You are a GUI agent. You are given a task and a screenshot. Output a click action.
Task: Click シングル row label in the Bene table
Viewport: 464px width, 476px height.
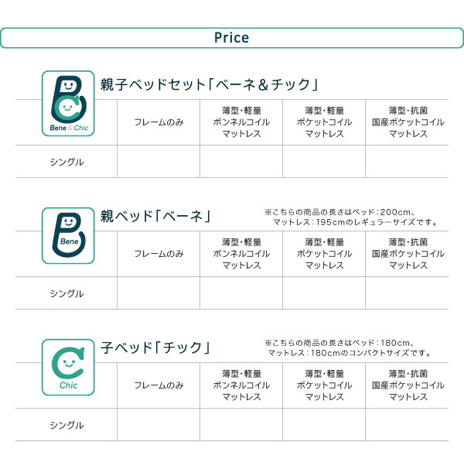67,293
